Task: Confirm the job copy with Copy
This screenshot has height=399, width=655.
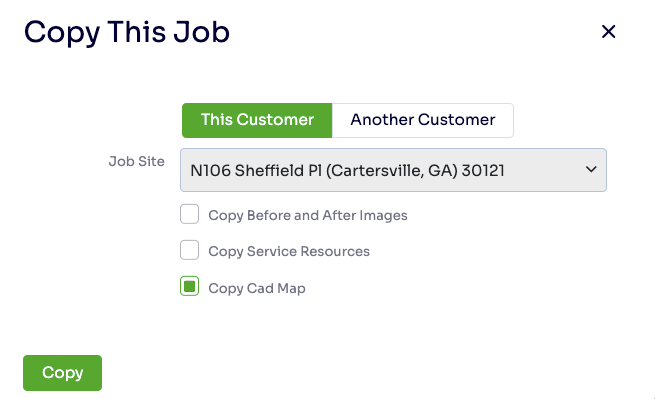Action: point(62,373)
